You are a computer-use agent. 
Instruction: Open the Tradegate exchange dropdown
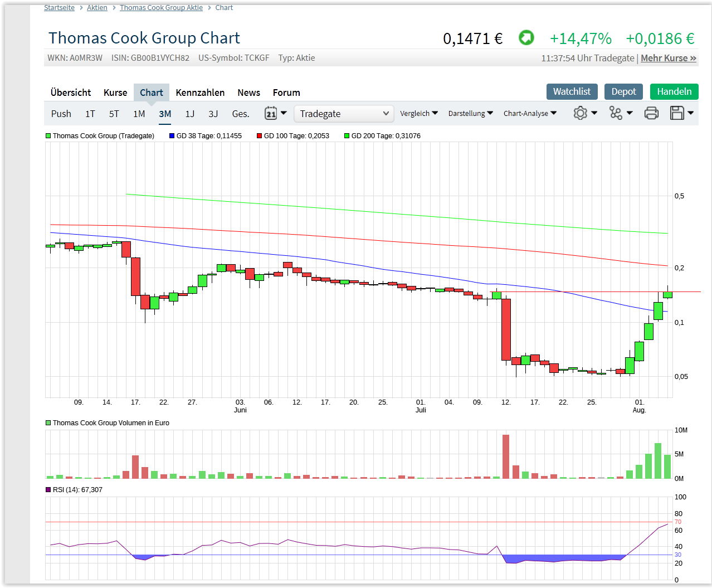tap(343, 113)
